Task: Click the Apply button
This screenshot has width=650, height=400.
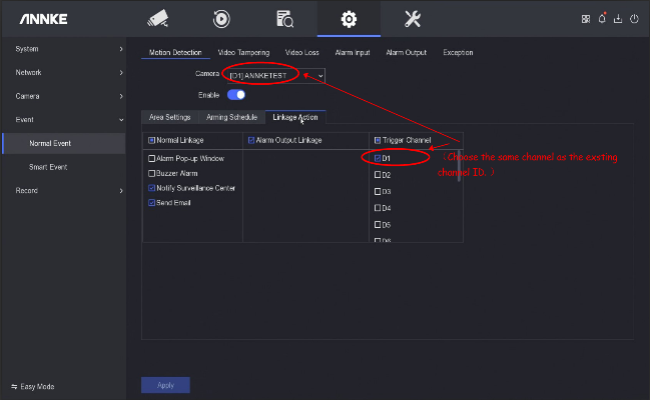Action: (165, 385)
